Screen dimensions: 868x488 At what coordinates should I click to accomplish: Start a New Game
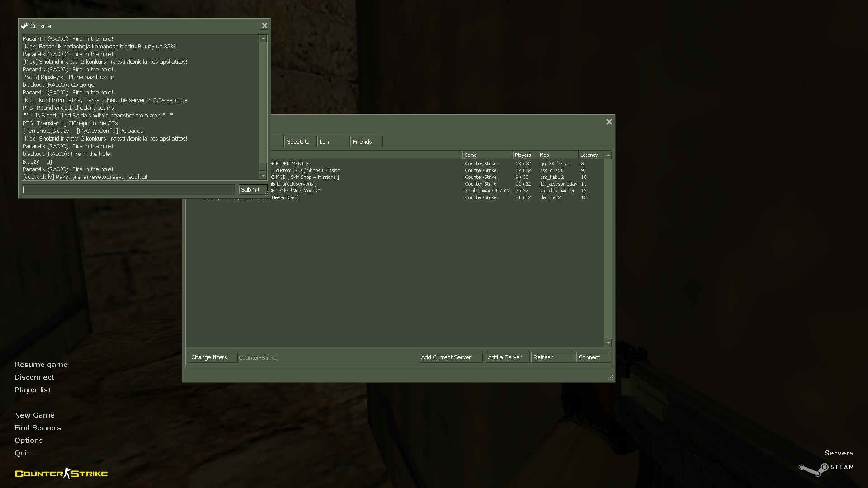(x=34, y=415)
